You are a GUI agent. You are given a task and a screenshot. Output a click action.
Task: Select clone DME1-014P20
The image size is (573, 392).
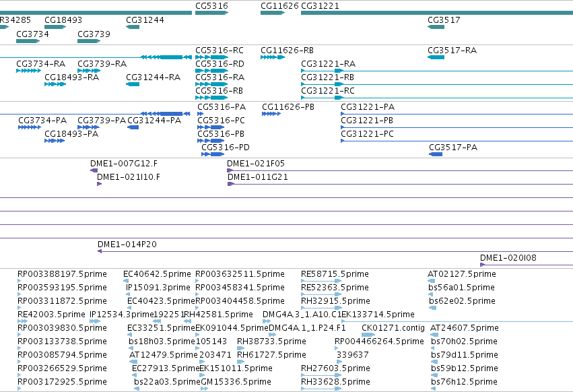(x=335, y=251)
